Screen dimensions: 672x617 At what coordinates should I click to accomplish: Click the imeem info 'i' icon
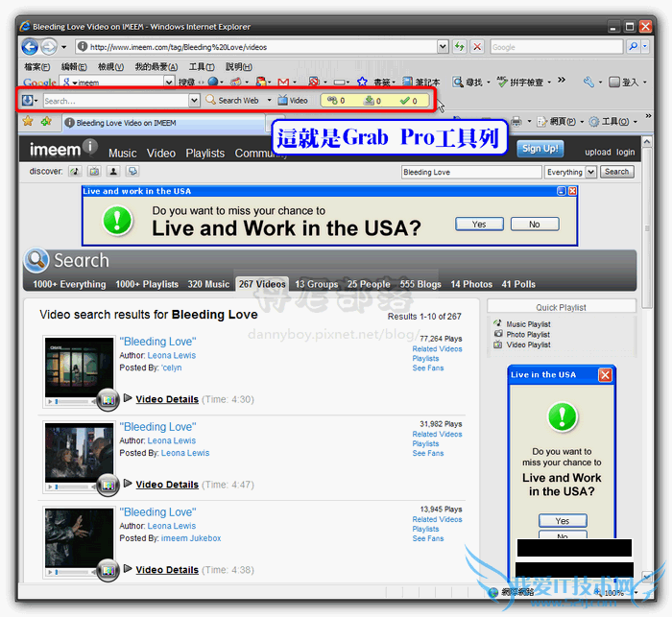[90, 146]
